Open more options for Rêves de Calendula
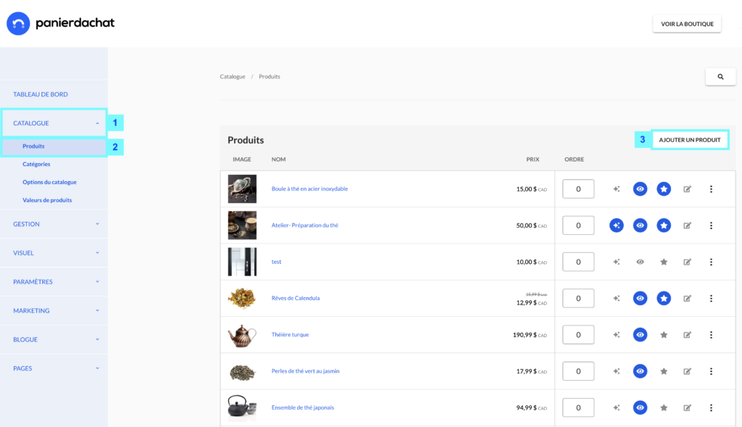This screenshot has height=427, width=742. click(711, 298)
